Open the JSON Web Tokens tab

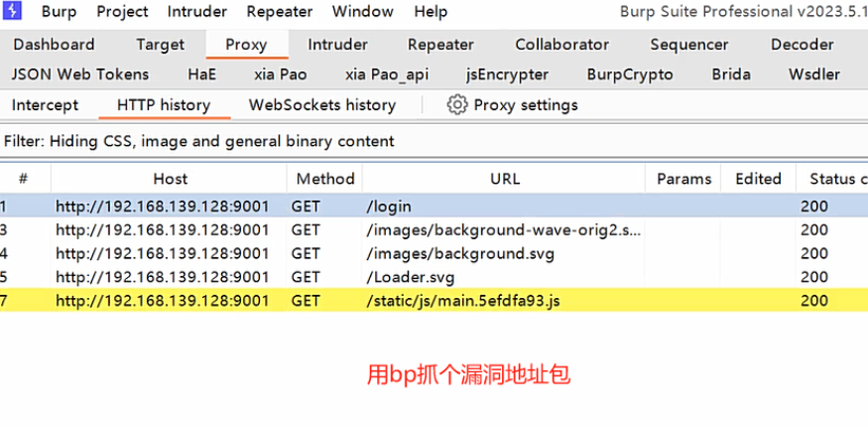[x=80, y=74]
